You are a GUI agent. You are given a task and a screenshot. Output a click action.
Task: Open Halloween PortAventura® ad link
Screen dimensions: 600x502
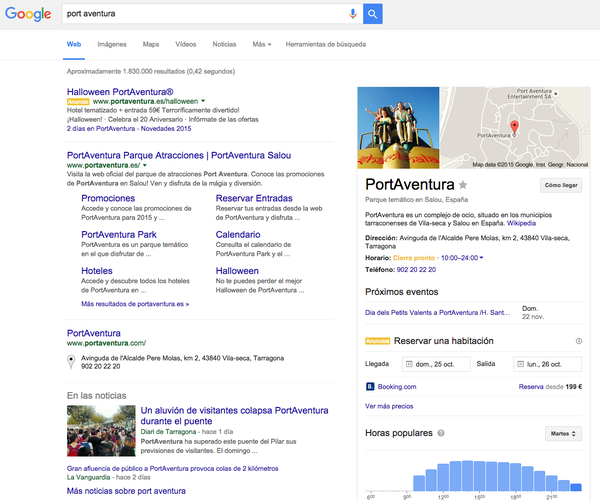point(120,92)
